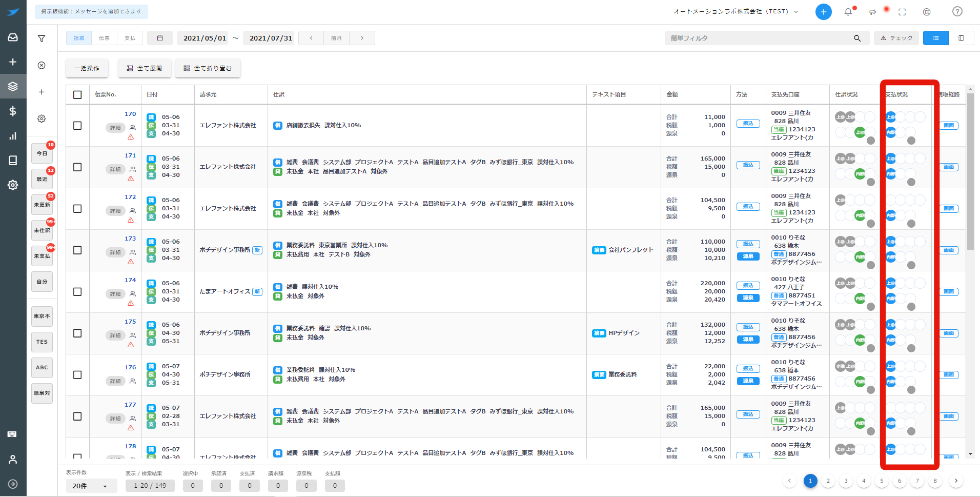Check the row checkbox for voucher 170

click(77, 126)
